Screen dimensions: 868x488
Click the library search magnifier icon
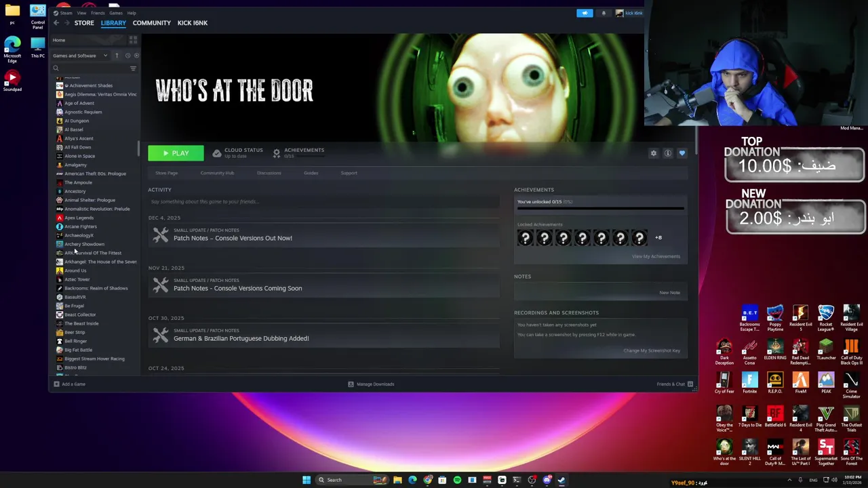tap(56, 68)
